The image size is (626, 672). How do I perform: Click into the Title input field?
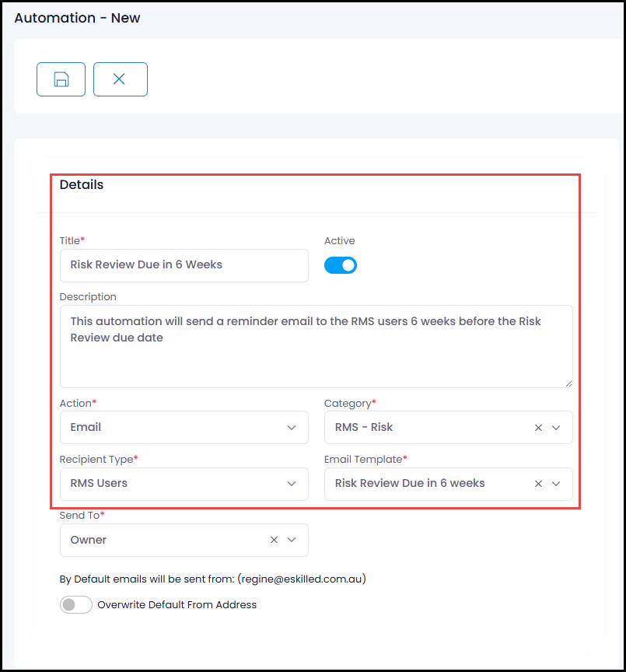[x=184, y=265]
